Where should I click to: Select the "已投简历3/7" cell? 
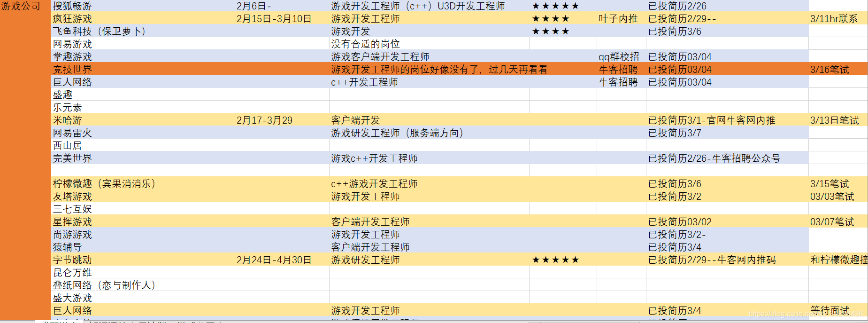[727, 133]
